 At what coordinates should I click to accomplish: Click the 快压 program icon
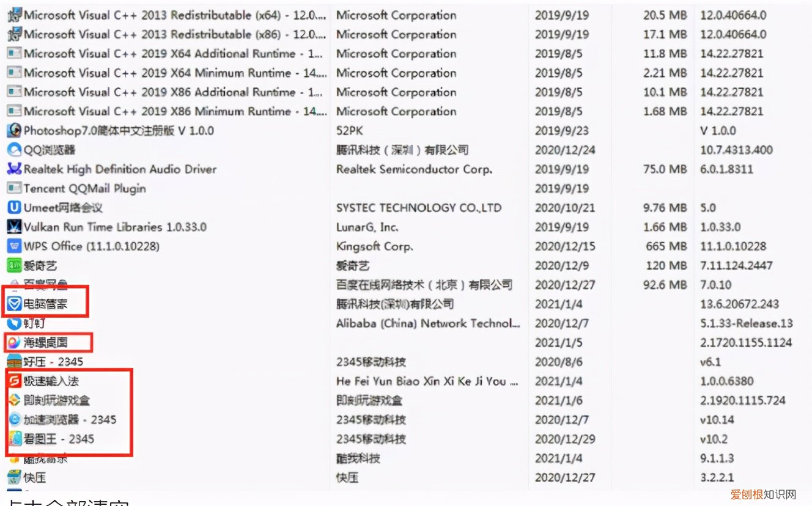point(13,477)
